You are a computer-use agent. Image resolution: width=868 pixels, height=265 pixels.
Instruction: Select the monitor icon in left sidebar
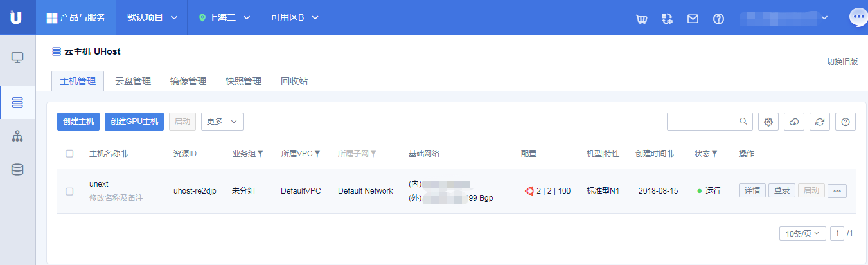[x=17, y=58]
